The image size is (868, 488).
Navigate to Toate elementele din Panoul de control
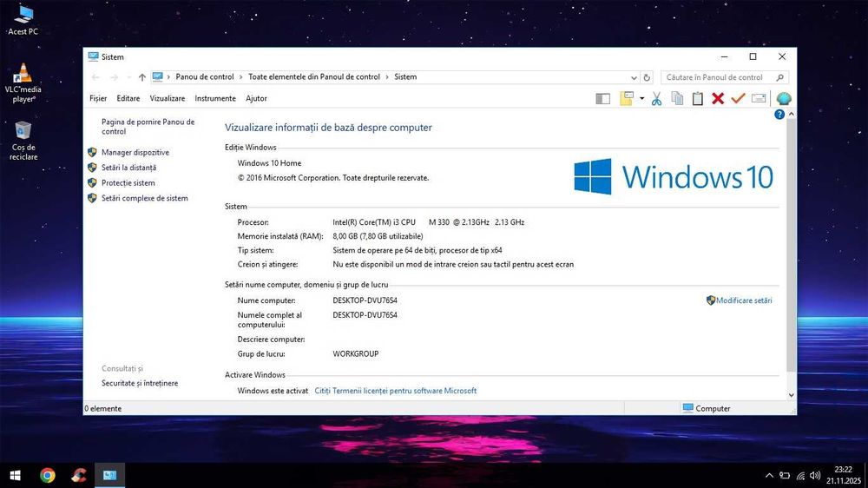314,77
